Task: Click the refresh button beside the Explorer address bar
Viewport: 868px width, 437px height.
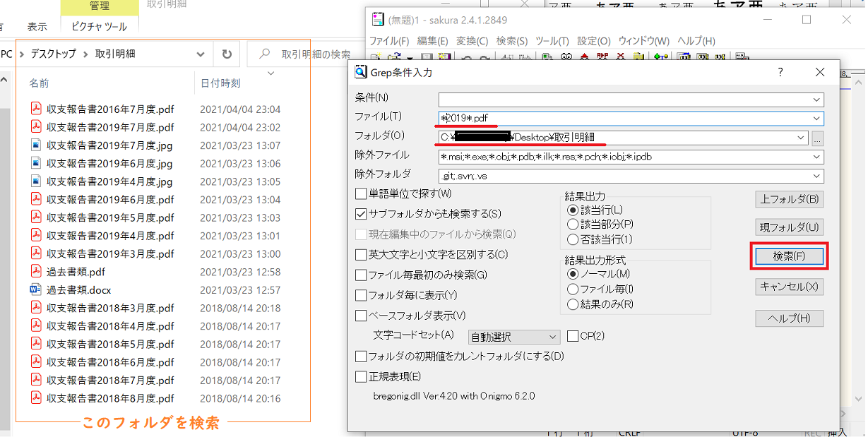Action: click(226, 54)
